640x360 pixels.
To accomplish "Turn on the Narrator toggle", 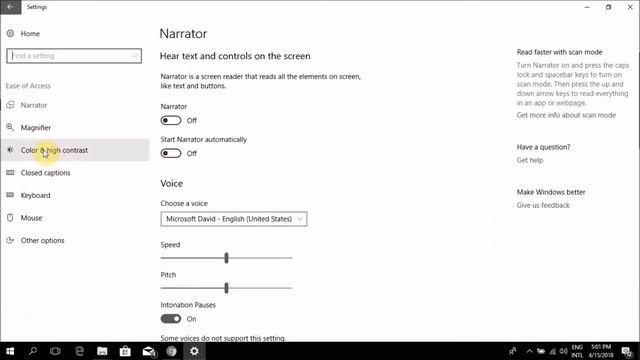I will click(171, 120).
